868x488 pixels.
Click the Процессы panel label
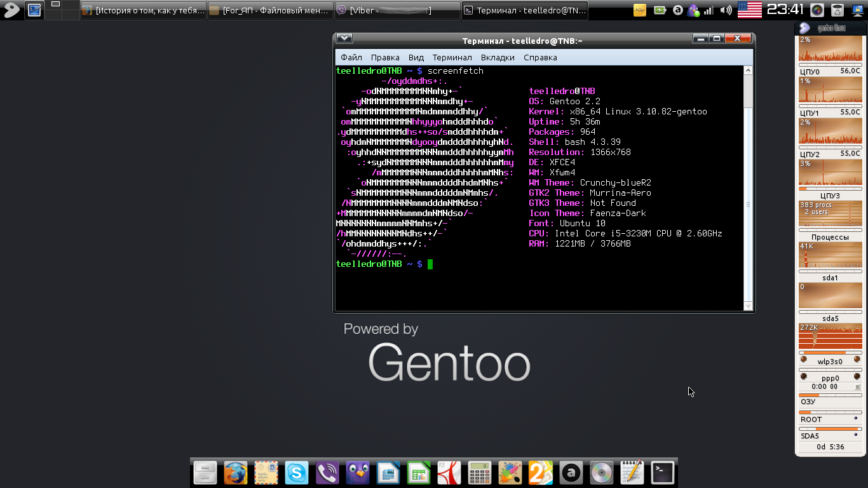coord(830,237)
